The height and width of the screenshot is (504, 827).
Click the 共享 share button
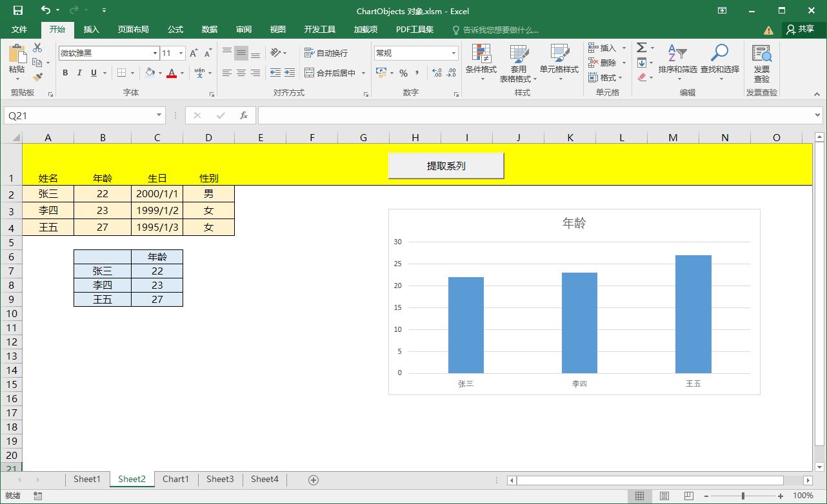(801, 30)
